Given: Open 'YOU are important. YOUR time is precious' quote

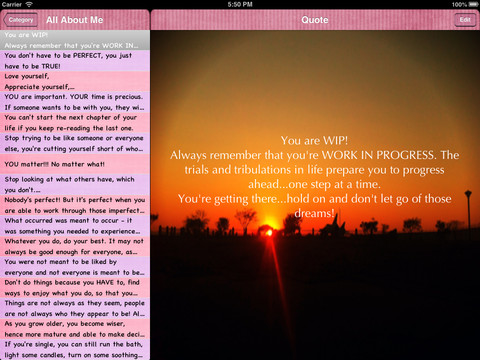Looking at the screenshot, I should [75, 102].
